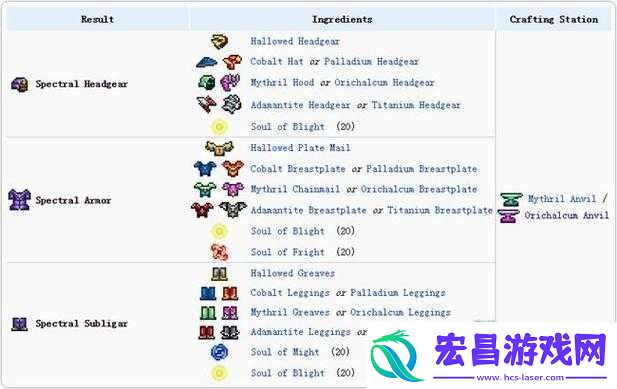
Task: Click the Mythril Anvil icon
Action: [511, 199]
